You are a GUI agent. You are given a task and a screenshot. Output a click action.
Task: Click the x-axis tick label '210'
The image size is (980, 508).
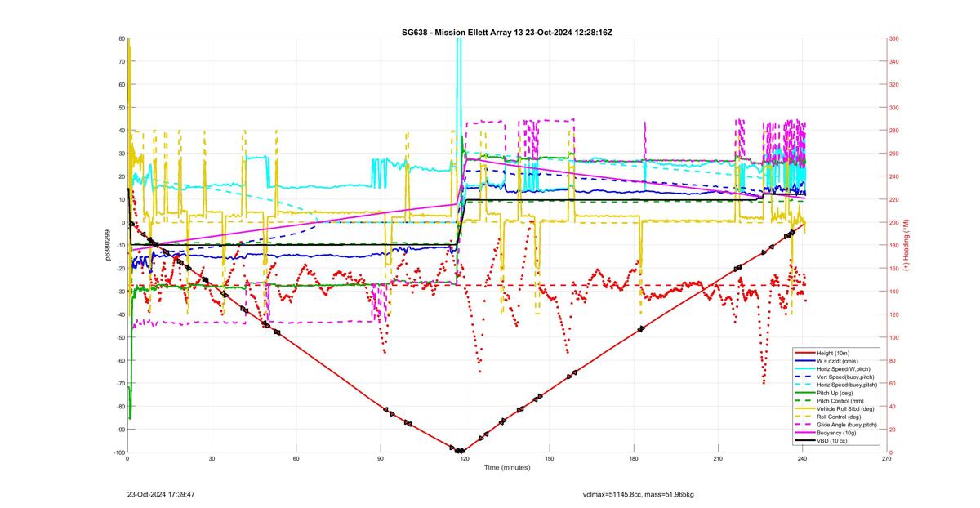click(718, 459)
